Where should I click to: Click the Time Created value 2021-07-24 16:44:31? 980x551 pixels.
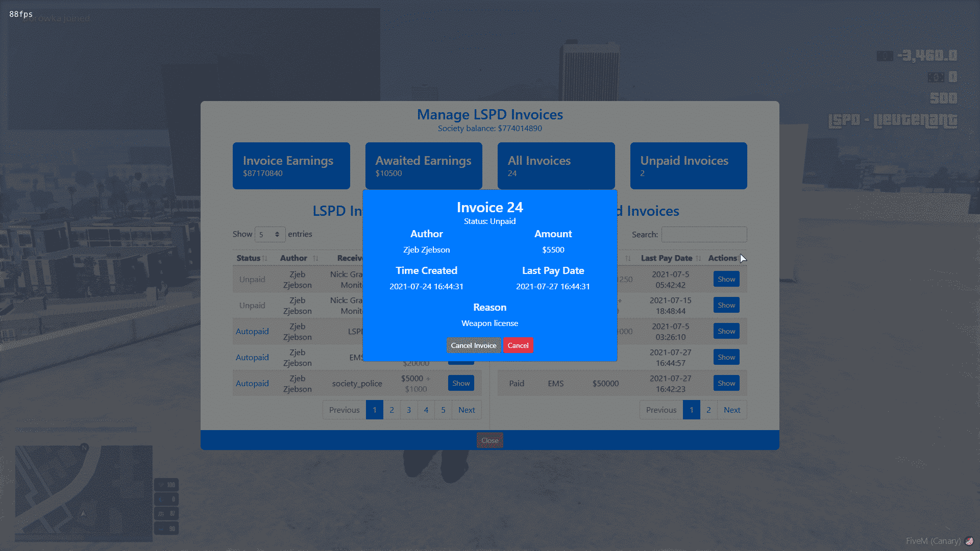coord(426,286)
